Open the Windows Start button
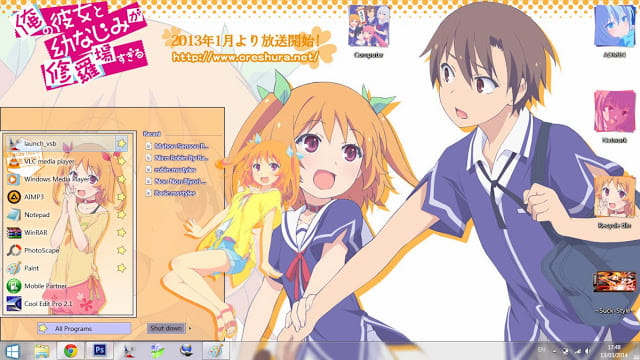Image resolution: width=640 pixels, height=360 pixels. (12, 351)
